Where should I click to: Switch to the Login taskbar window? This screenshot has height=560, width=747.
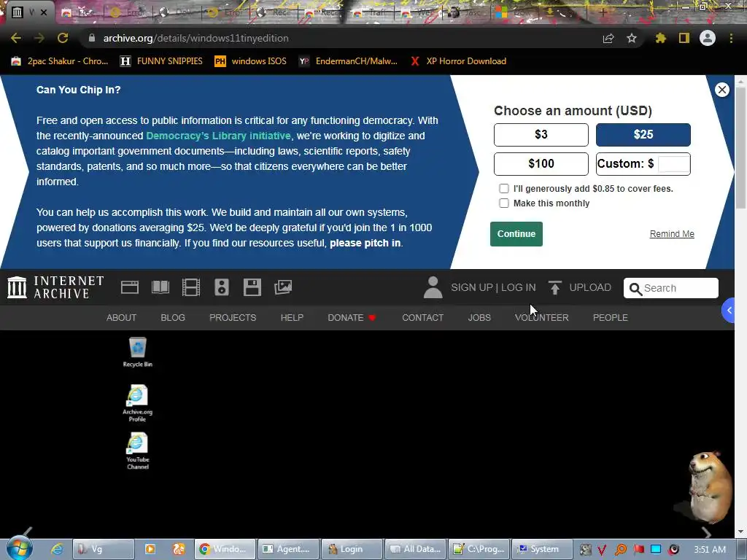pyautogui.click(x=352, y=549)
